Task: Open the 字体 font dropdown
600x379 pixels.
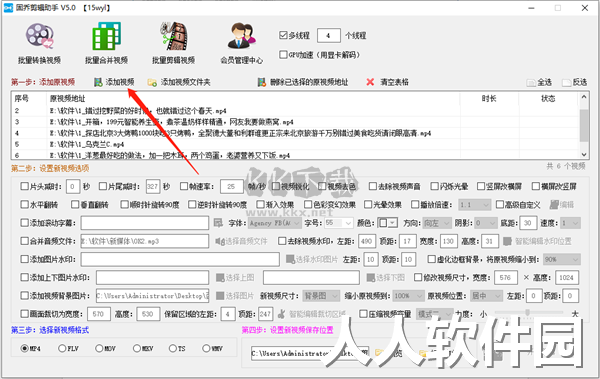Action: (x=275, y=223)
